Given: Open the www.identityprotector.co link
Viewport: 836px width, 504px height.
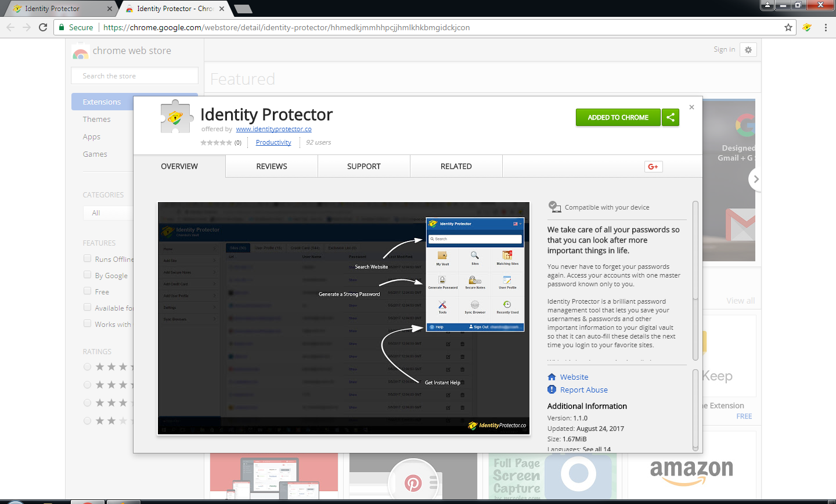Looking at the screenshot, I should coord(274,129).
